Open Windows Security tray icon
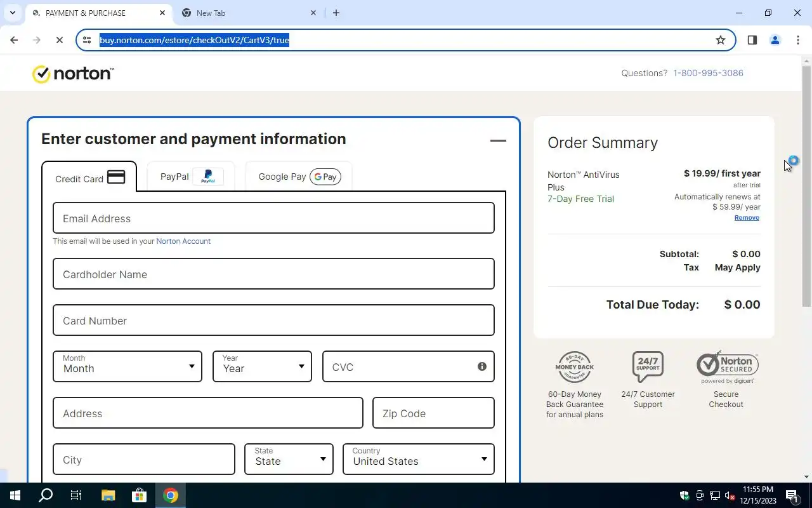This screenshot has height=508, width=812. click(684, 495)
